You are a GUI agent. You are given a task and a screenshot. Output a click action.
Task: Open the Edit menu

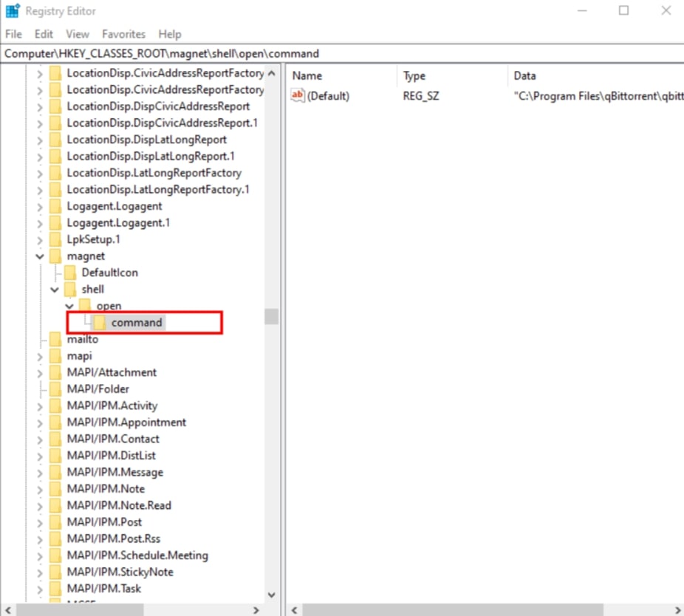click(44, 34)
